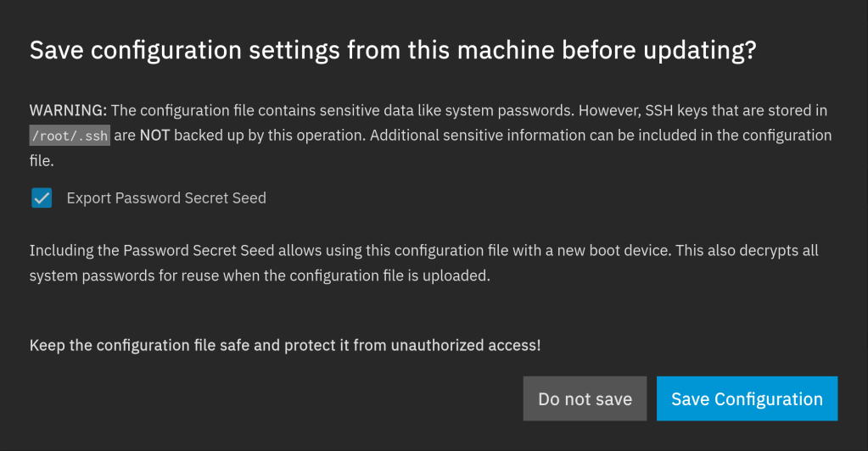Click the word 'updating?' in the heading

tap(696, 51)
